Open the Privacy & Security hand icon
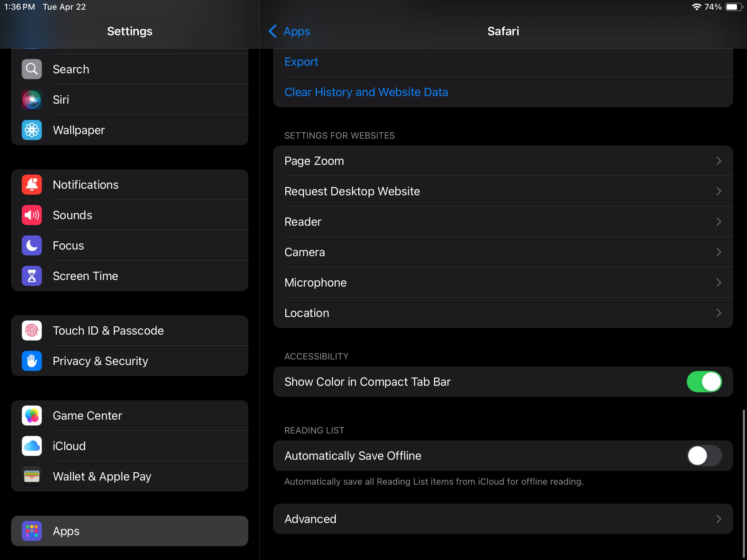Screen dimensions: 747x560 32,361
